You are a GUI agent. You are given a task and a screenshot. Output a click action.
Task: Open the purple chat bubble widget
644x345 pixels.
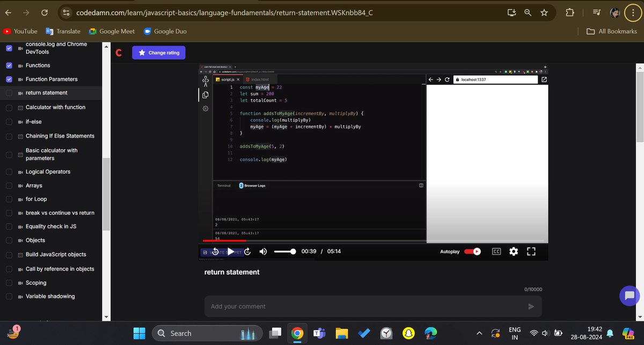point(629,295)
